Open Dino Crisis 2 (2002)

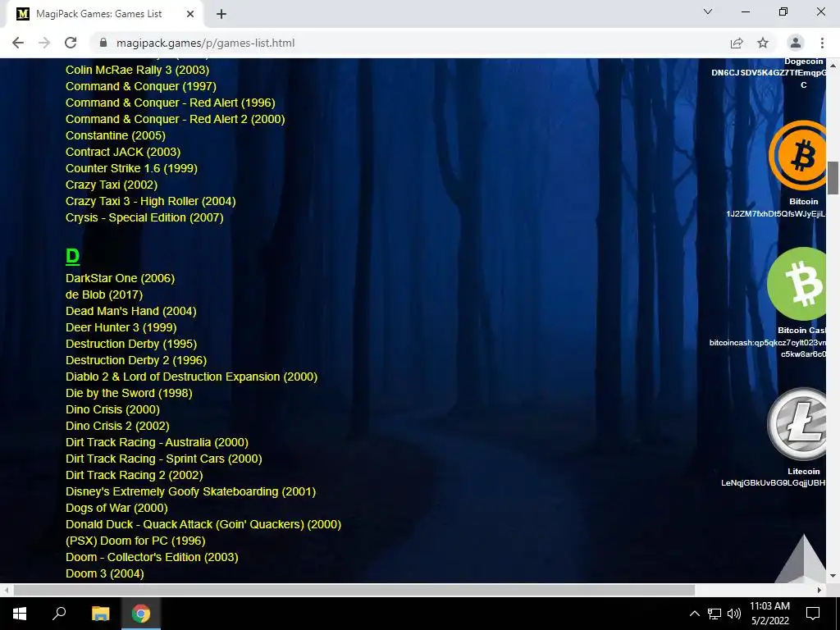(x=117, y=426)
